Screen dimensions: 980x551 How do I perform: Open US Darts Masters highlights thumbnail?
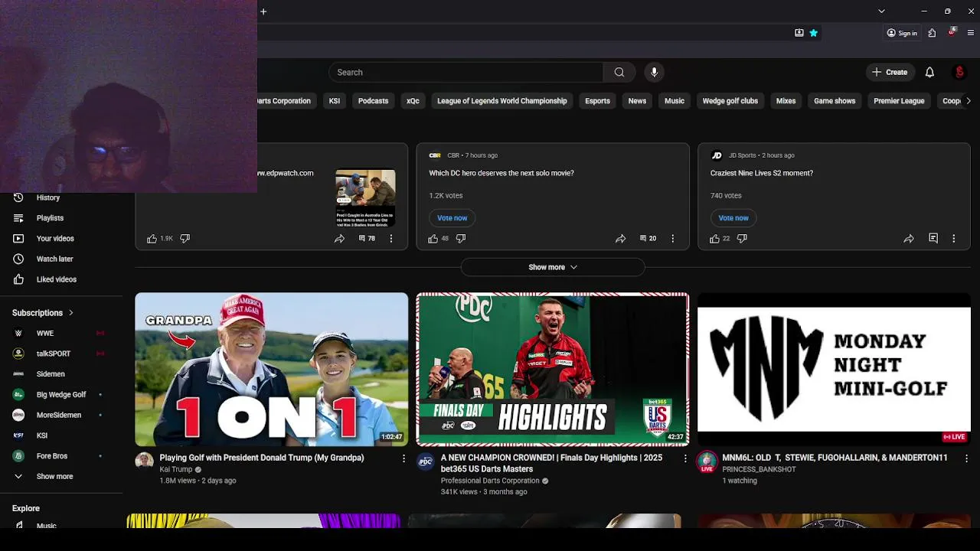coord(553,369)
